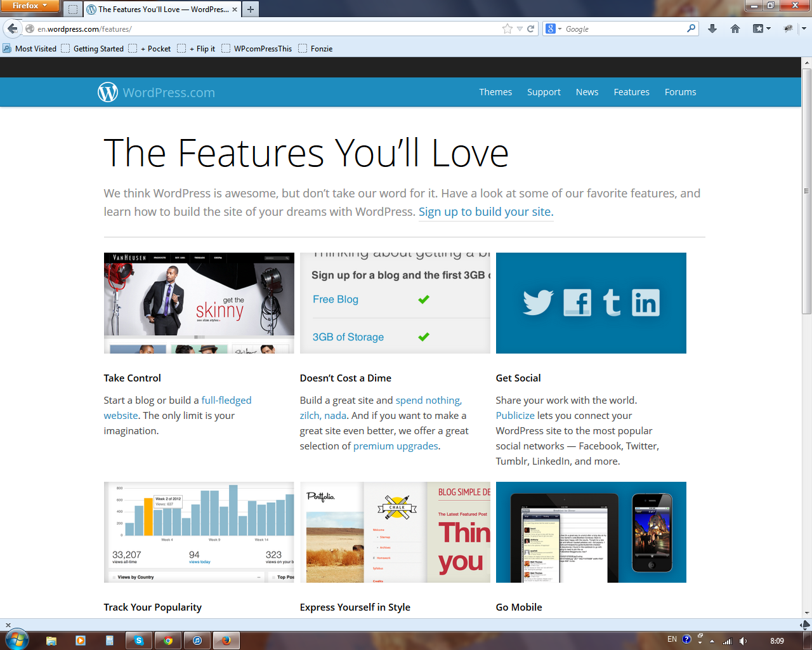
Task: Open a new tab with plus button
Action: tap(251, 10)
